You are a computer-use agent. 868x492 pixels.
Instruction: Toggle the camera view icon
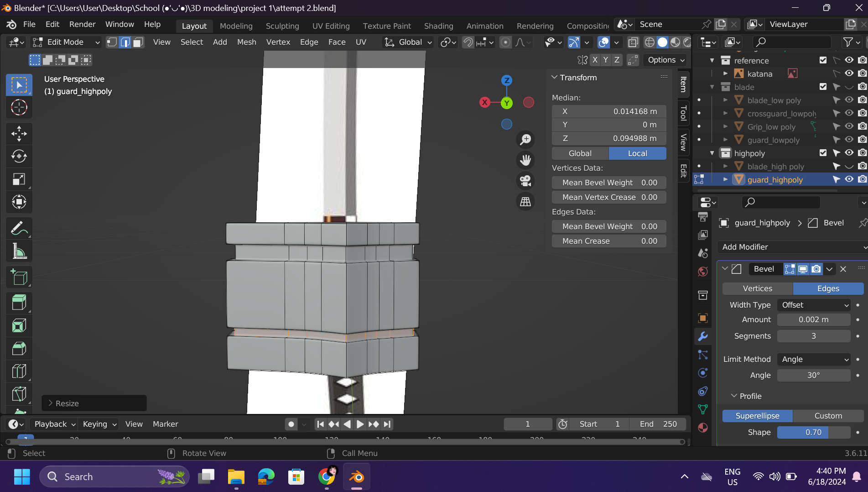pyautogui.click(x=525, y=181)
